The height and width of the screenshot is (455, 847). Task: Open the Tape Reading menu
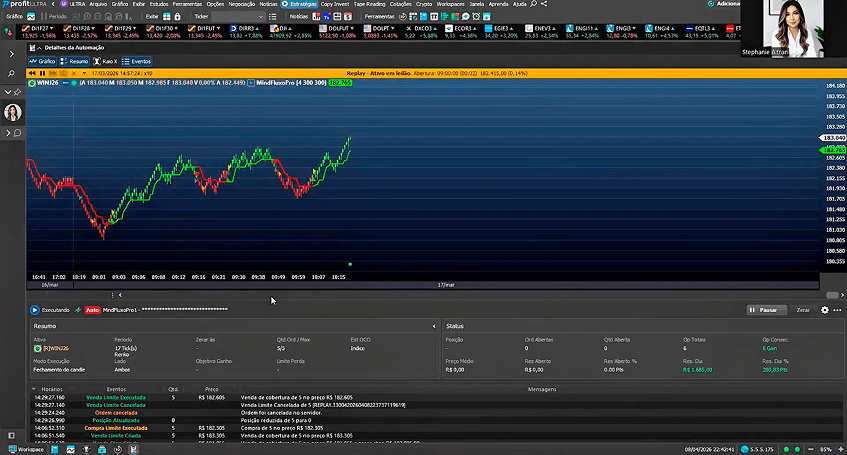point(369,4)
